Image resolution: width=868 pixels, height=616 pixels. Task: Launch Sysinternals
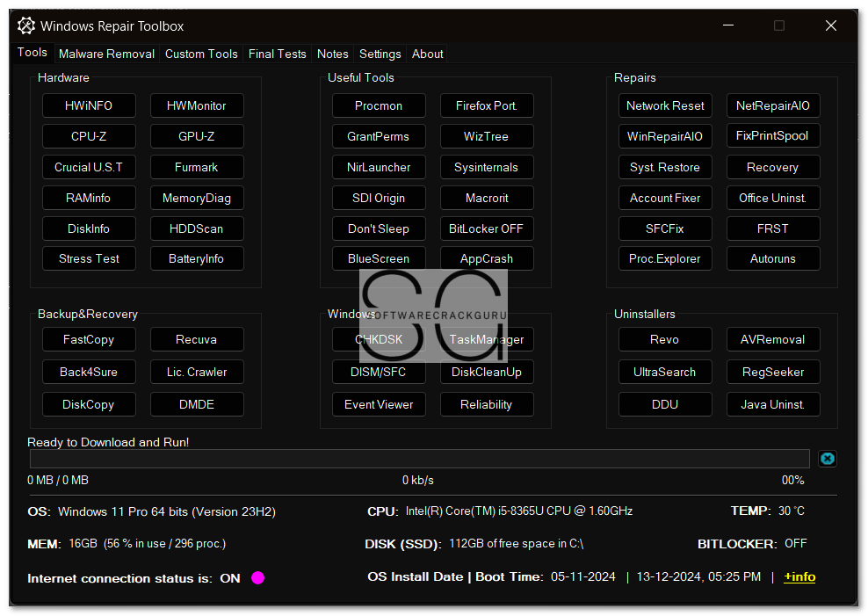pos(487,167)
